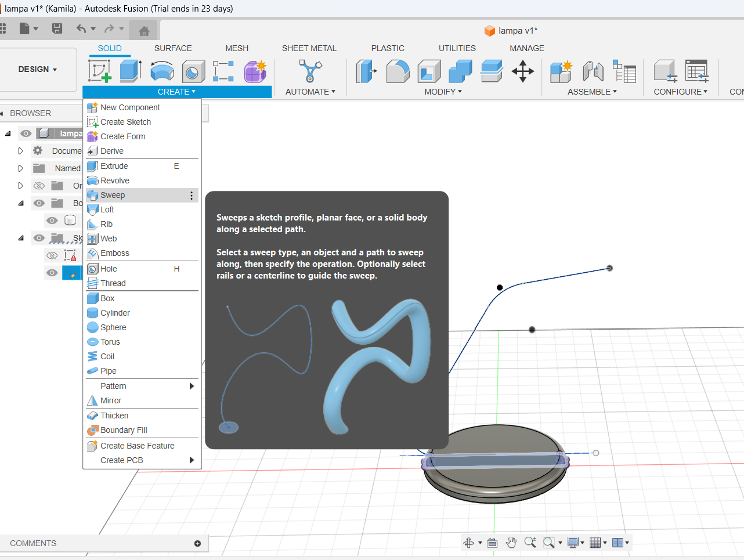Click the Combine modify icon
The width and height of the screenshot is (744, 560).
click(460, 71)
